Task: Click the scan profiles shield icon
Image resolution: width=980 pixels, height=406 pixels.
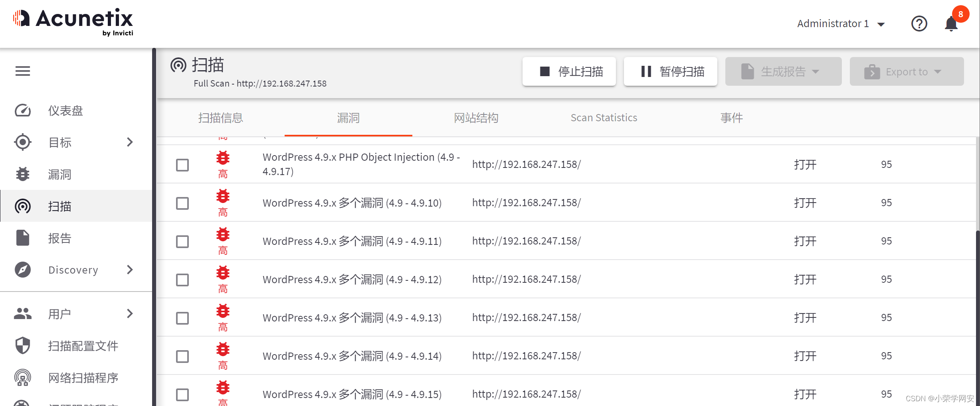Action: [23, 345]
